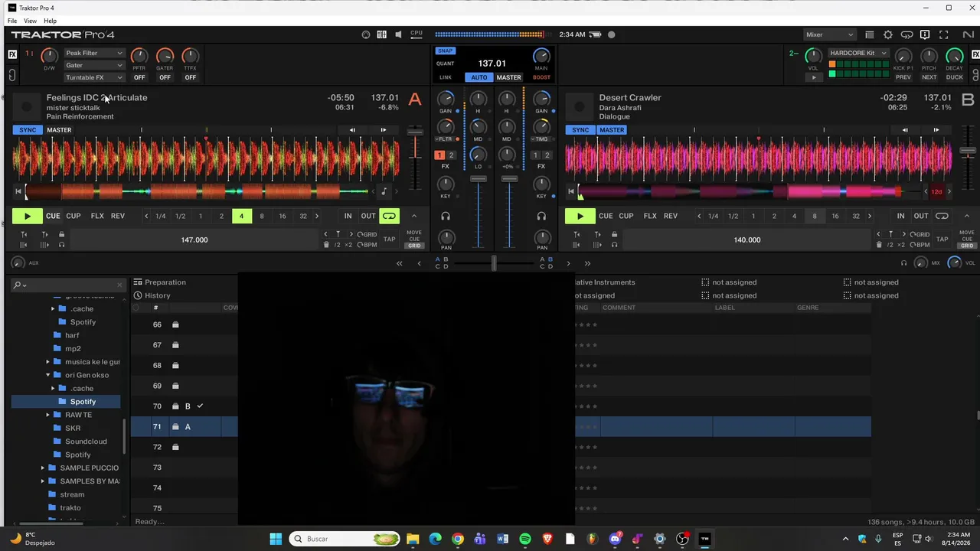Toggle the metronome speaker icon in header
980x551 pixels.
(398, 34)
